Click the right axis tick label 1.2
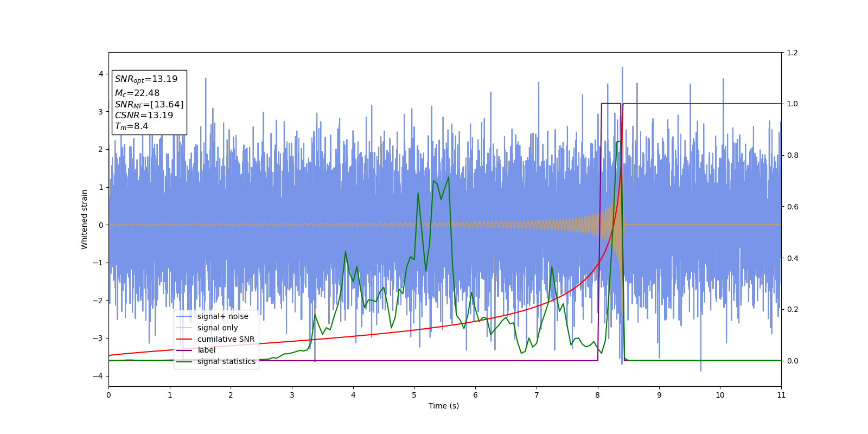Image resolution: width=868 pixels, height=434 pixels. tap(792, 53)
